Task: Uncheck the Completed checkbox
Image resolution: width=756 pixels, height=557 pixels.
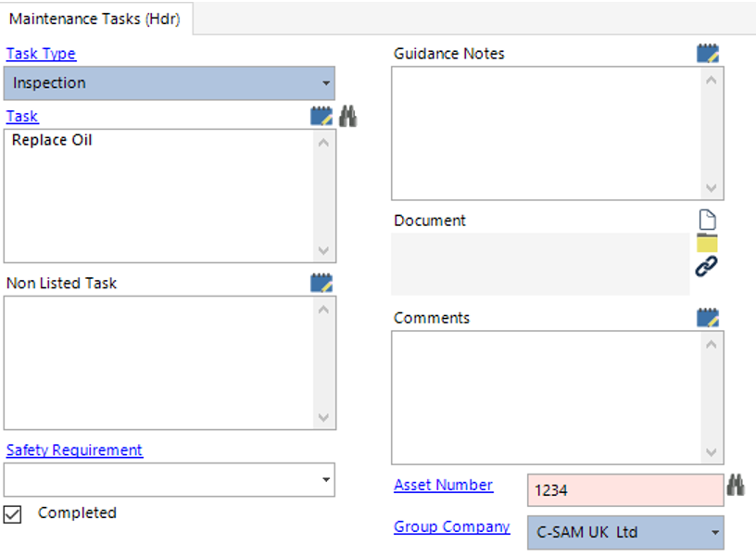Action: point(13,513)
